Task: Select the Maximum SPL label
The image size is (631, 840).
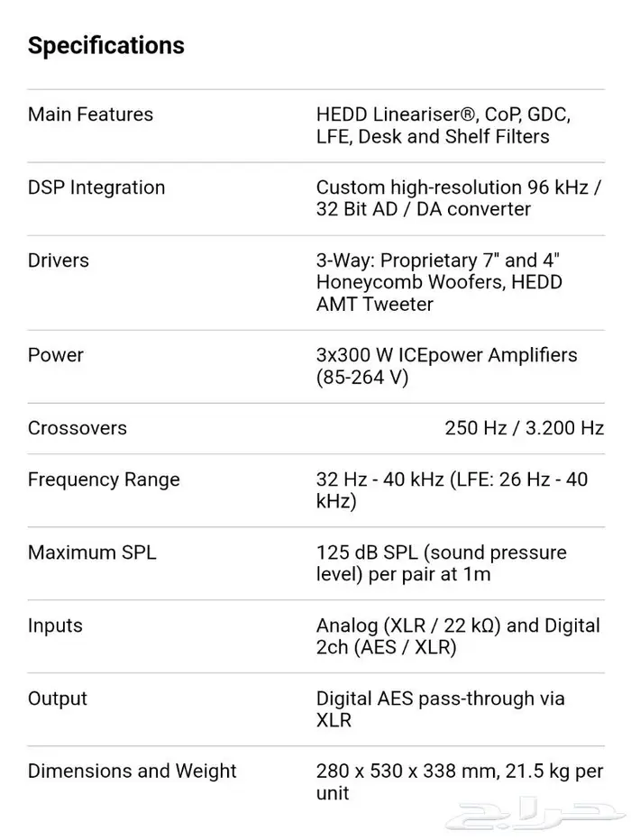Action: pyautogui.click(x=92, y=552)
